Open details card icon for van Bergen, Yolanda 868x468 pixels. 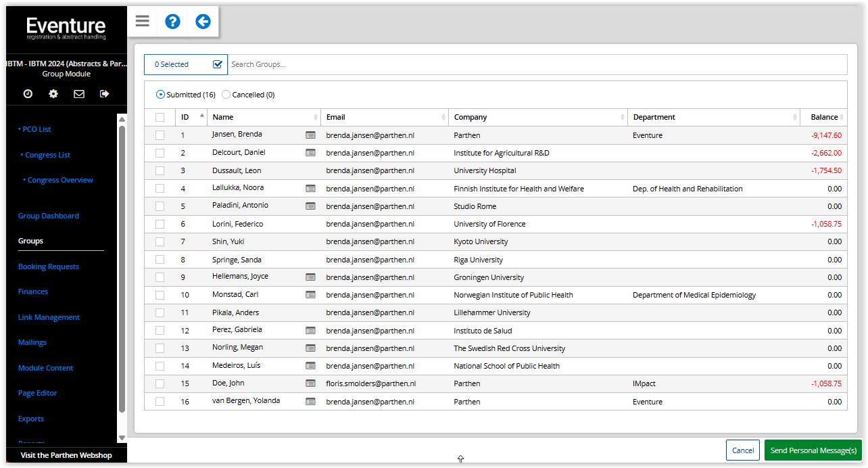point(310,401)
